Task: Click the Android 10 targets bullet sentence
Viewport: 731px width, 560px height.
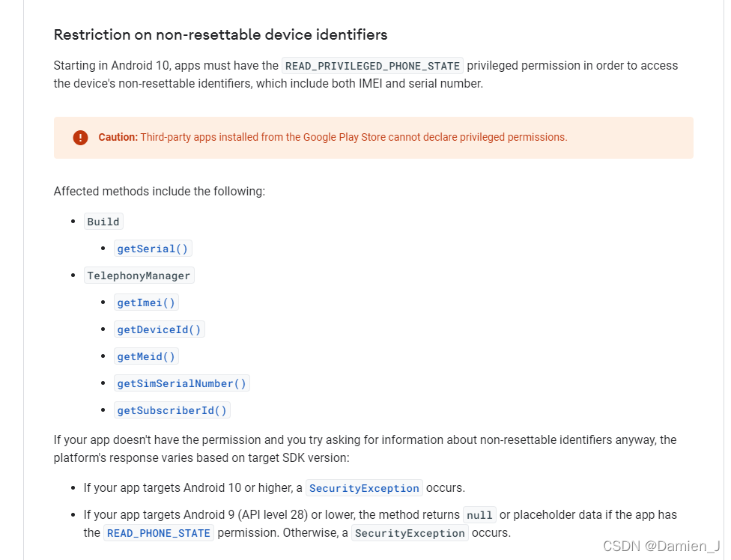Action: click(x=274, y=488)
